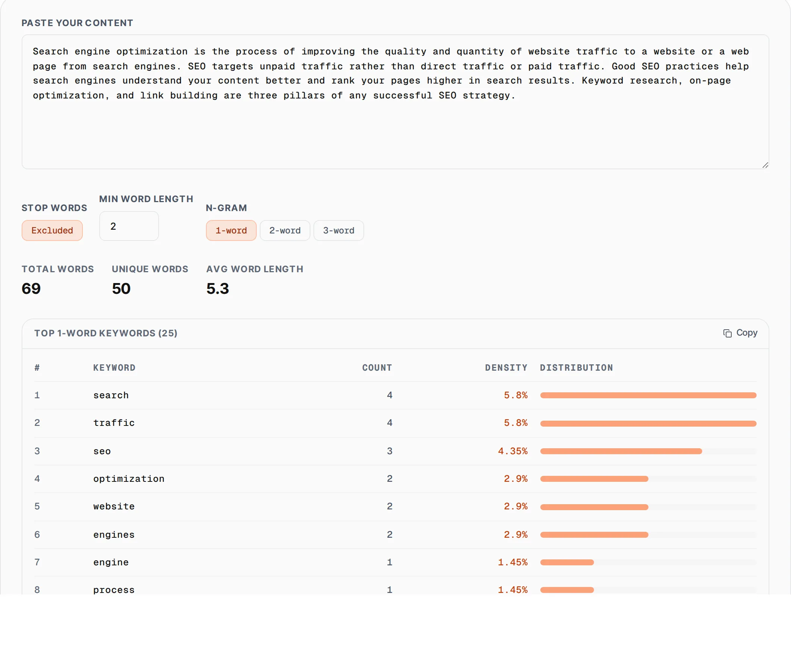Click the 1.45% density for engine
791x672 pixels.
coord(513,562)
